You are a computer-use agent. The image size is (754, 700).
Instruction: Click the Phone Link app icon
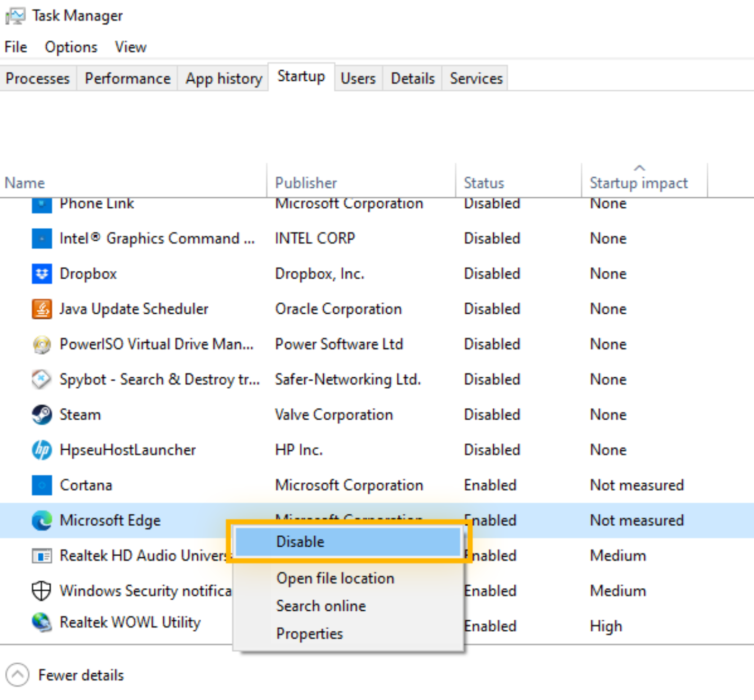tap(41, 205)
